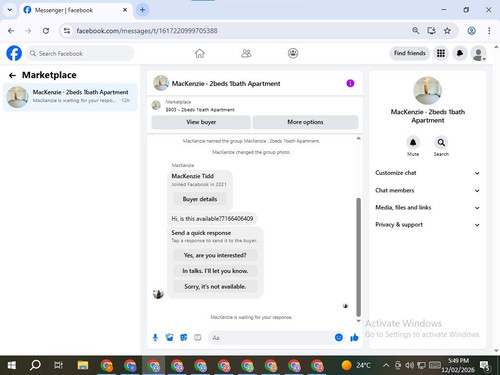
Task: Open Chrome tab search dropdown arrow
Action: [x=10, y=10]
